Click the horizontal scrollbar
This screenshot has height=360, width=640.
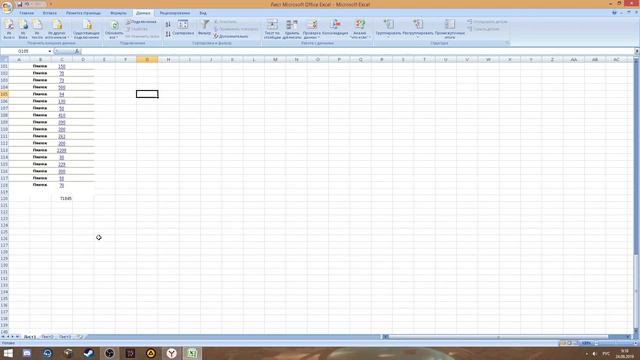[x=498, y=337]
